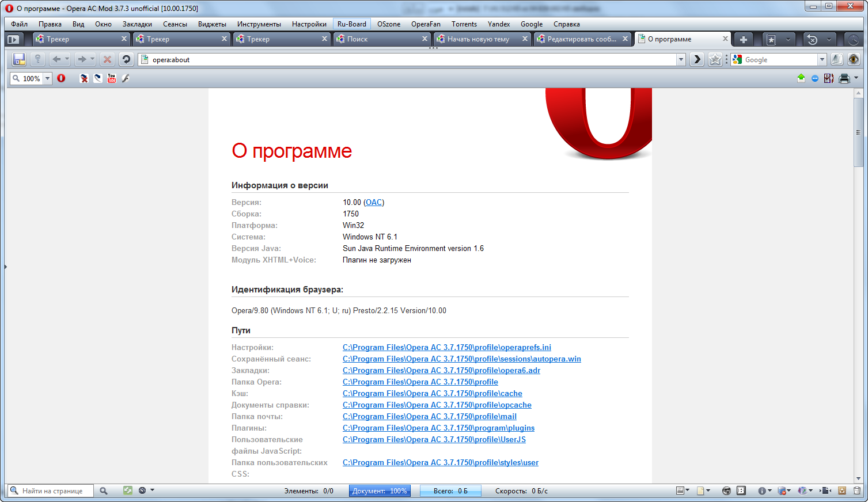
Task: Expand the address bar history dropdown
Action: coord(681,59)
